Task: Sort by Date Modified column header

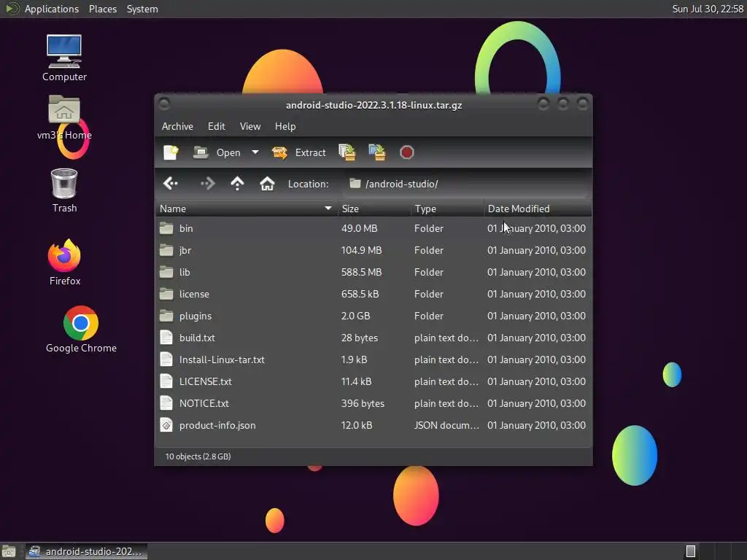Action: click(538, 209)
